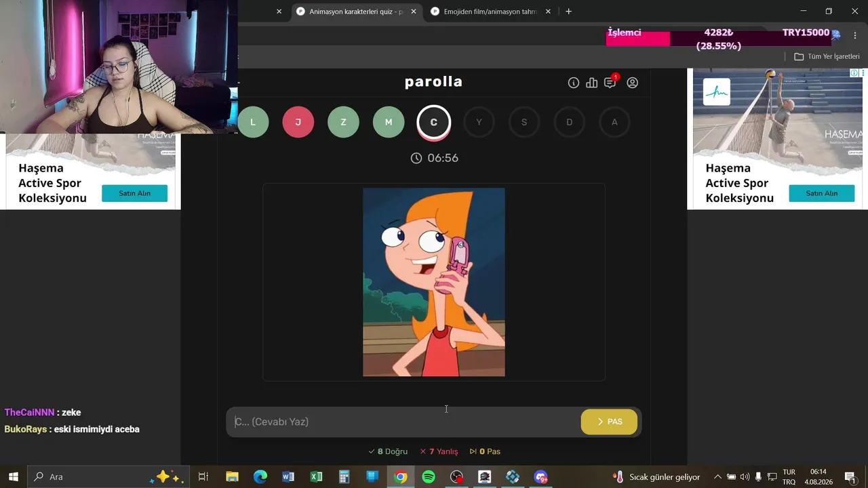The width and height of the screenshot is (868, 488).
Task: Open the volume control in system tray
Action: [x=745, y=476]
